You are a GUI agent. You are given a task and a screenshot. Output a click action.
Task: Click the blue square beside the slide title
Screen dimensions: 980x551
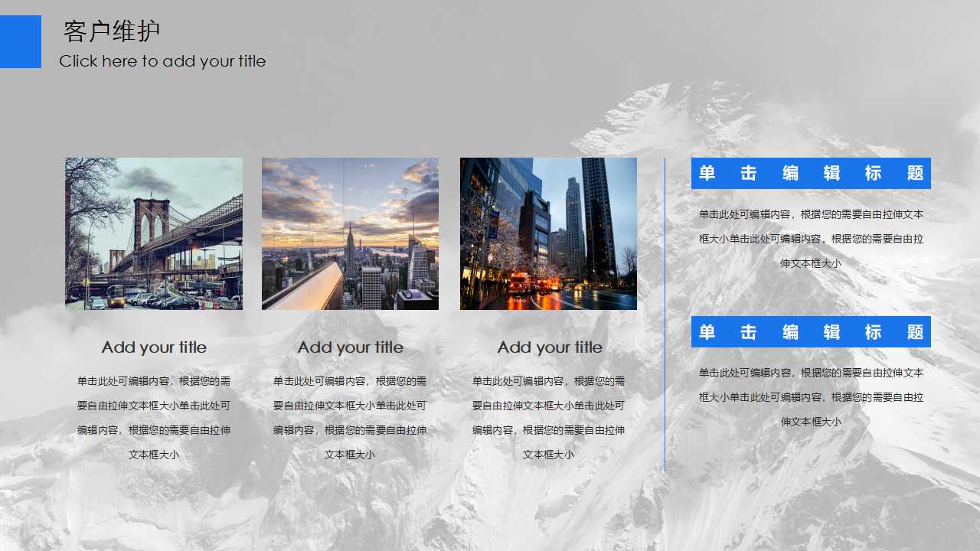[x=21, y=41]
